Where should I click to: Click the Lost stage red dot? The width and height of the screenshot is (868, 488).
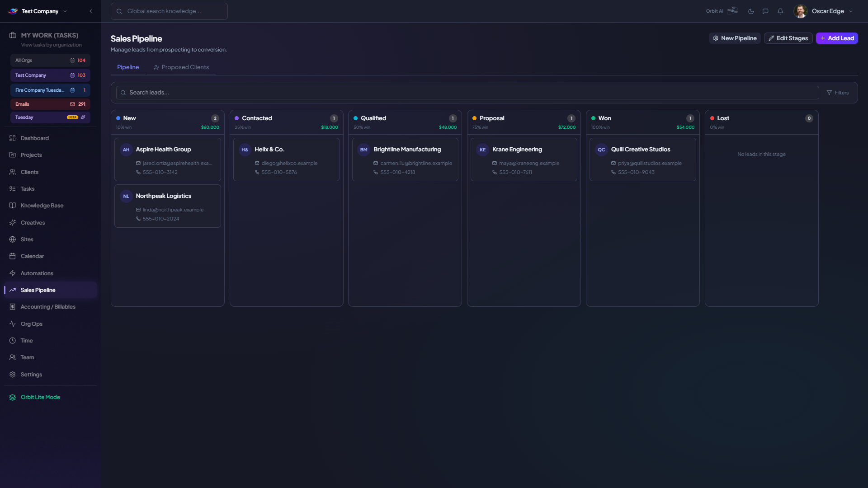click(712, 118)
